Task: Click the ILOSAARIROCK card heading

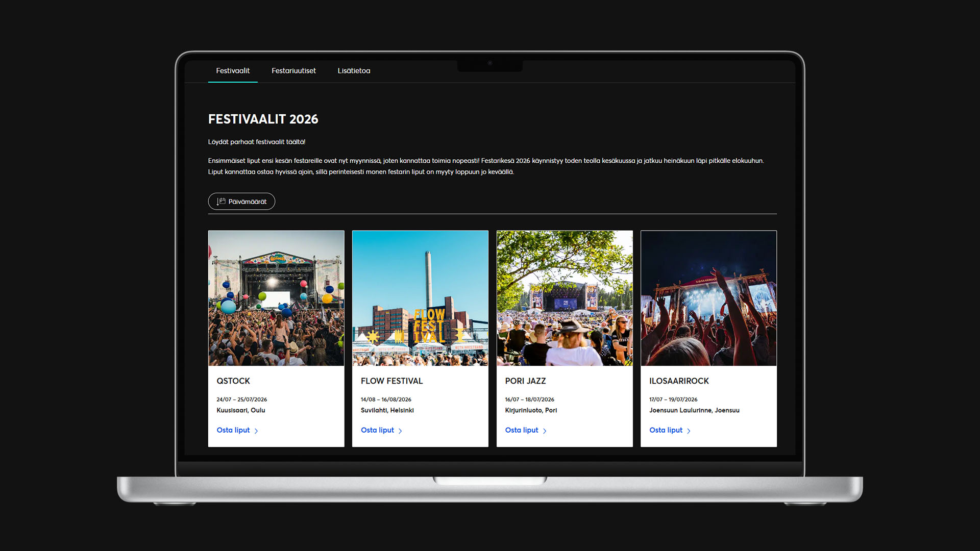Action: (679, 381)
